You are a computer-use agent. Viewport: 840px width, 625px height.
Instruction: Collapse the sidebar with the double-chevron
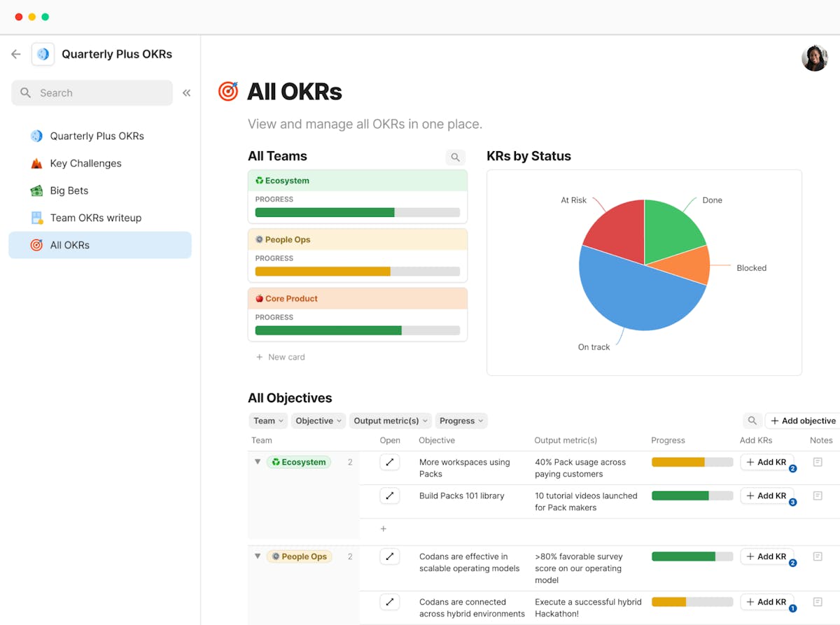pyautogui.click(x=186, y=92)
